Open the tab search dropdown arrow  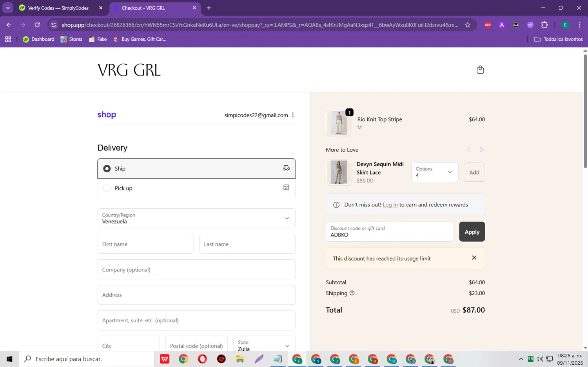click(8, 8)
